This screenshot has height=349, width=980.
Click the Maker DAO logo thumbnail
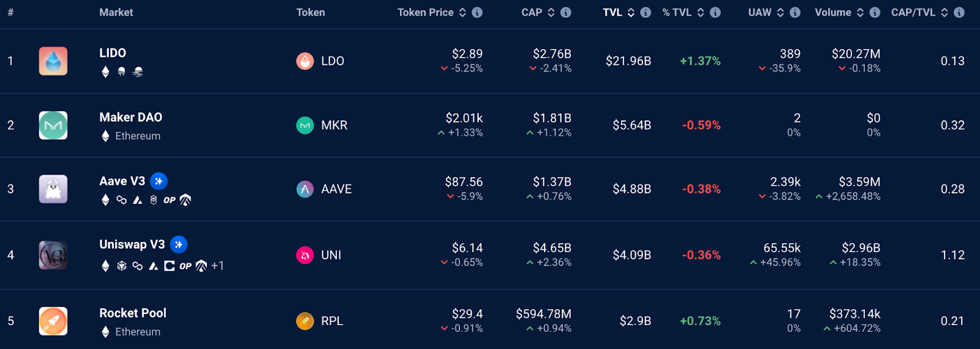[53, 125]
